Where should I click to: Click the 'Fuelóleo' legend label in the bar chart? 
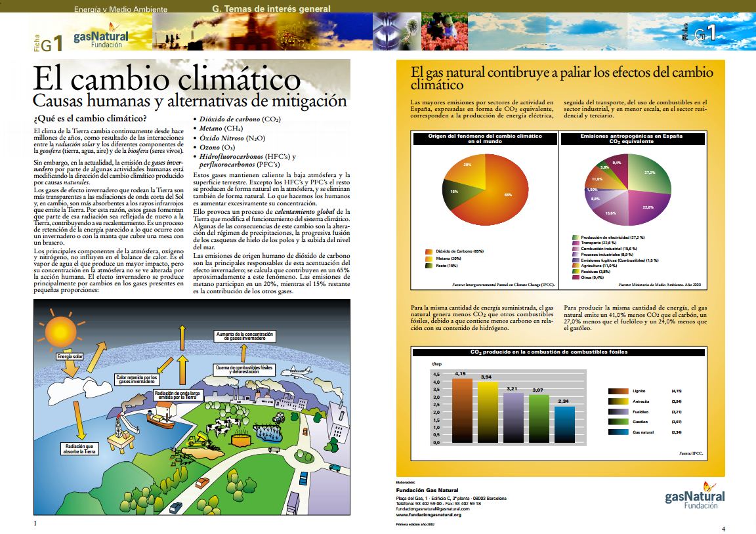click(x=640, y=412)
